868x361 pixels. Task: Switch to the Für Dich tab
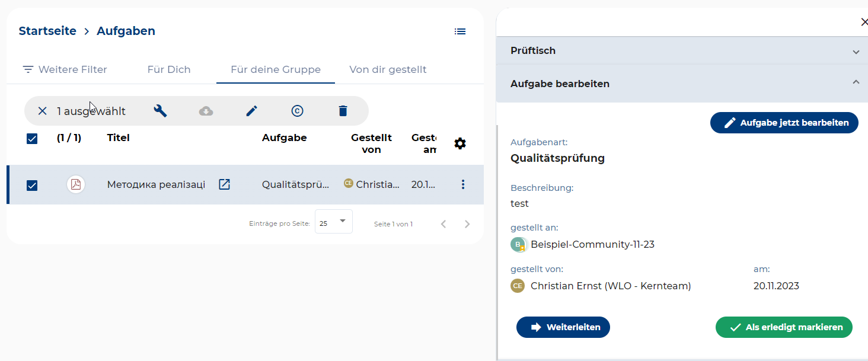[x=169, y=69]
